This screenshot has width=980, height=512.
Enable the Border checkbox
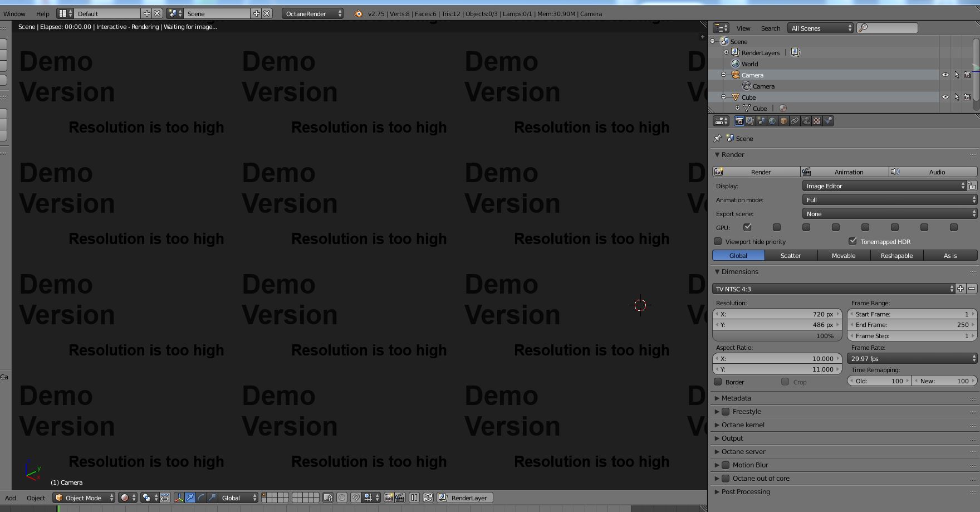click(718, 382)
